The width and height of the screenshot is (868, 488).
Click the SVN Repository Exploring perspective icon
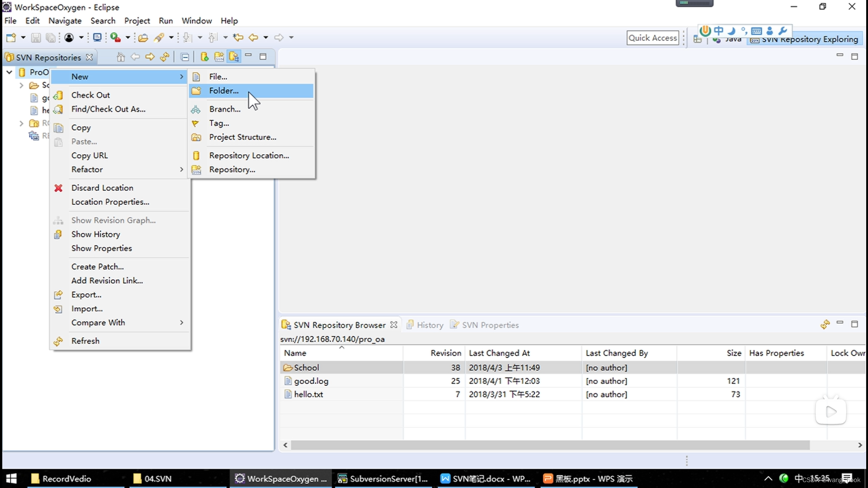click(x=754, y=38)
